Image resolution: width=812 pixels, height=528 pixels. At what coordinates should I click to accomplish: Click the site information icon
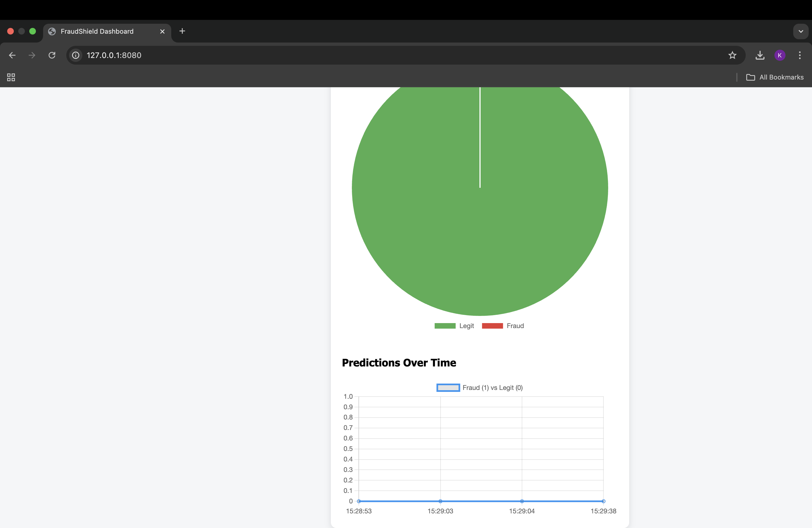pyautogui.click(x=76, y=55)
